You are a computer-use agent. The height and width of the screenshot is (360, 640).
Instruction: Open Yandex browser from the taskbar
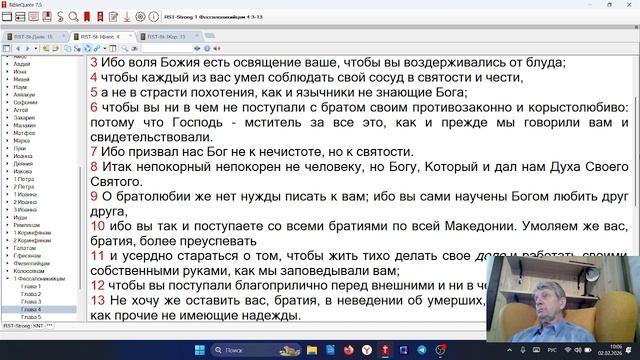pyautogui.click(x=367, y=350)
